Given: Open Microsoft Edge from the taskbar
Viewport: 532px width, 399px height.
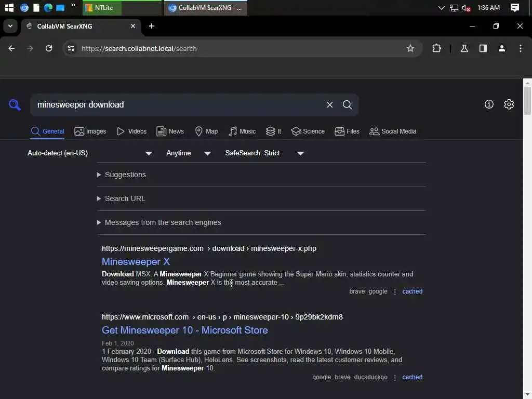Looking at the screenshot, I should pyautogui.click(x=48, y=7).
